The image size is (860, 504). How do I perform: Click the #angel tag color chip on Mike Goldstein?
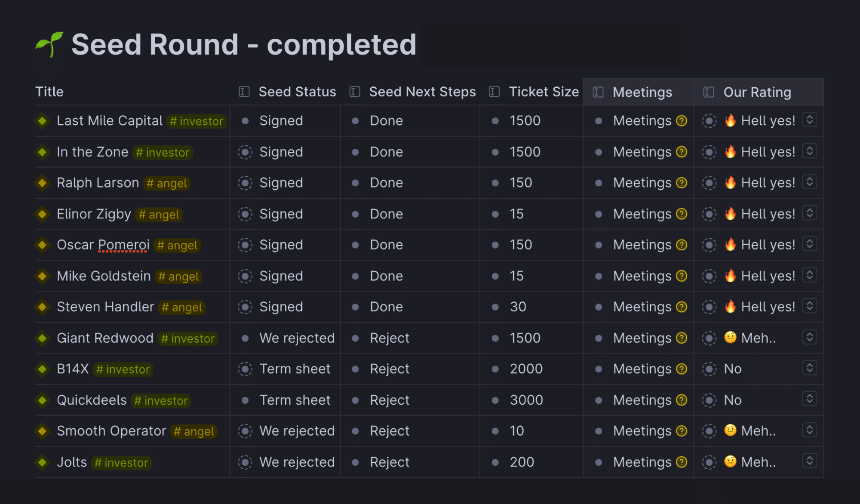178,277
